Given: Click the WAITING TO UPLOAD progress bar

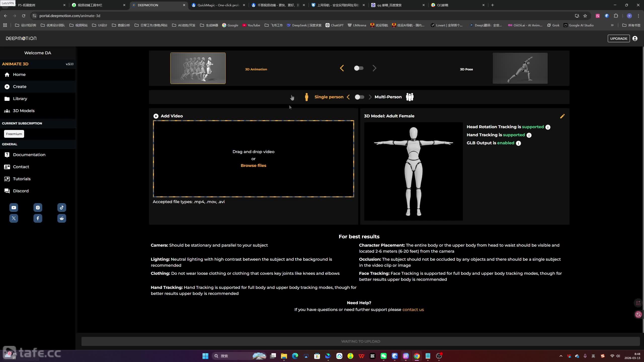Looking at the screenshot, I should (360, 341).
